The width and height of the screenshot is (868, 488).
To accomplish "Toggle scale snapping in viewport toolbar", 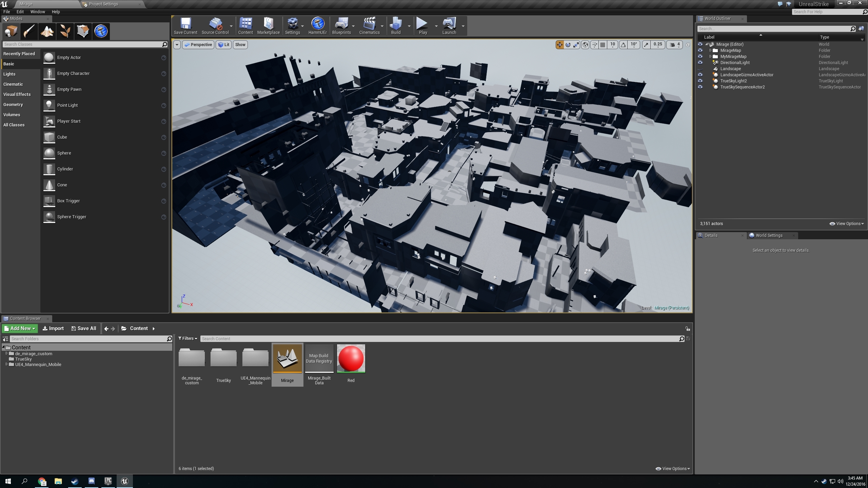I will [646, 45].
